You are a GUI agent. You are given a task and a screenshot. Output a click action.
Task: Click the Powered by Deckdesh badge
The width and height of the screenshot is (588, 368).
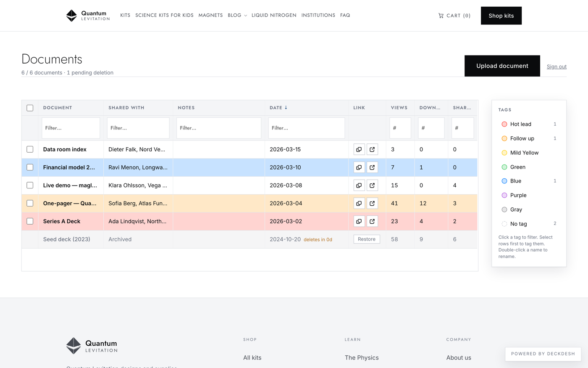[x=543, y=354]
